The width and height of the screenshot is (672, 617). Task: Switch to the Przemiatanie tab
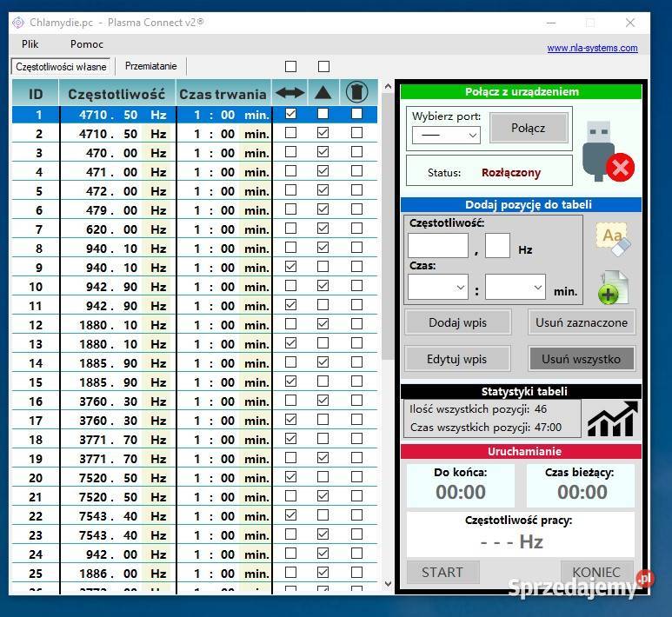tap(150, 66)
